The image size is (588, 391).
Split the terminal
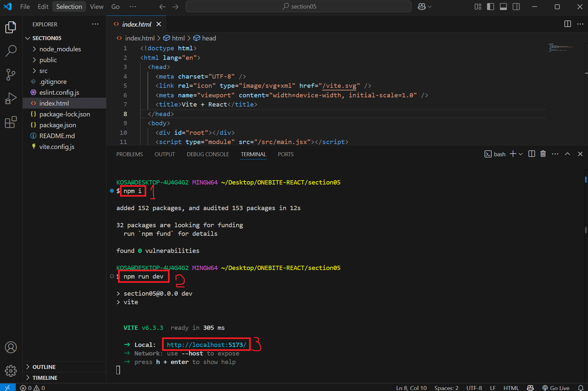(531, 154)
